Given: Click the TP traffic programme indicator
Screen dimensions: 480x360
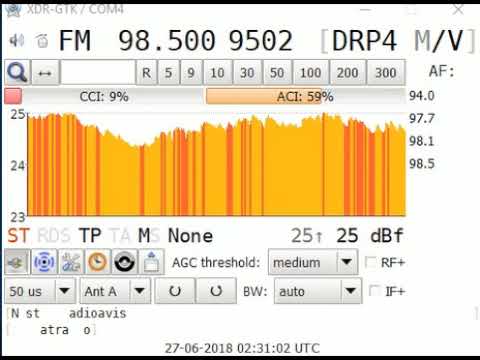Looking at the screenshot, I should (x=90, y=236).
